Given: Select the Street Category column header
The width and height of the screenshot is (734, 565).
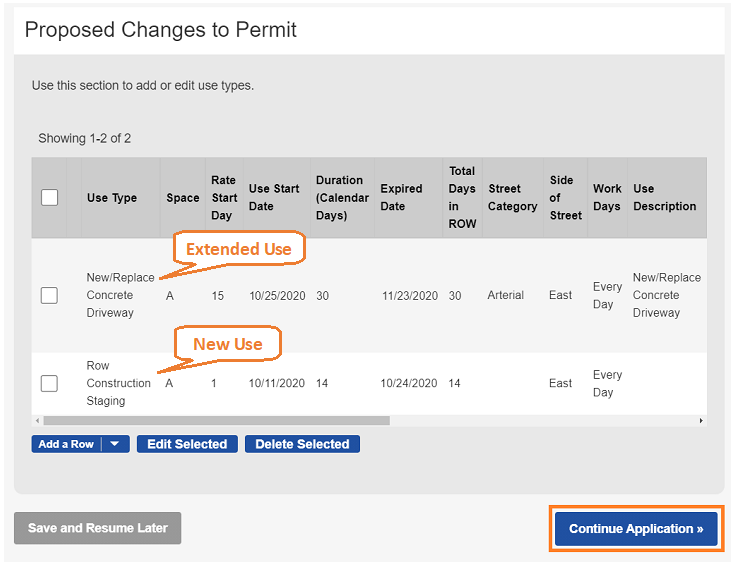Looking at the screenshot, I should (512, 197).
